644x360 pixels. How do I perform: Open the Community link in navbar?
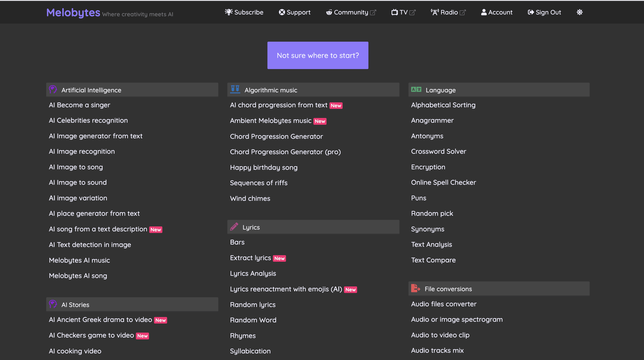(x=351, y=12)
